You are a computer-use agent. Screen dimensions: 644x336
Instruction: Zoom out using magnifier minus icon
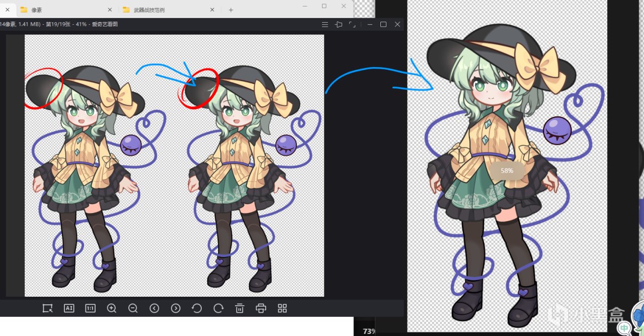(x=133, y=308)
